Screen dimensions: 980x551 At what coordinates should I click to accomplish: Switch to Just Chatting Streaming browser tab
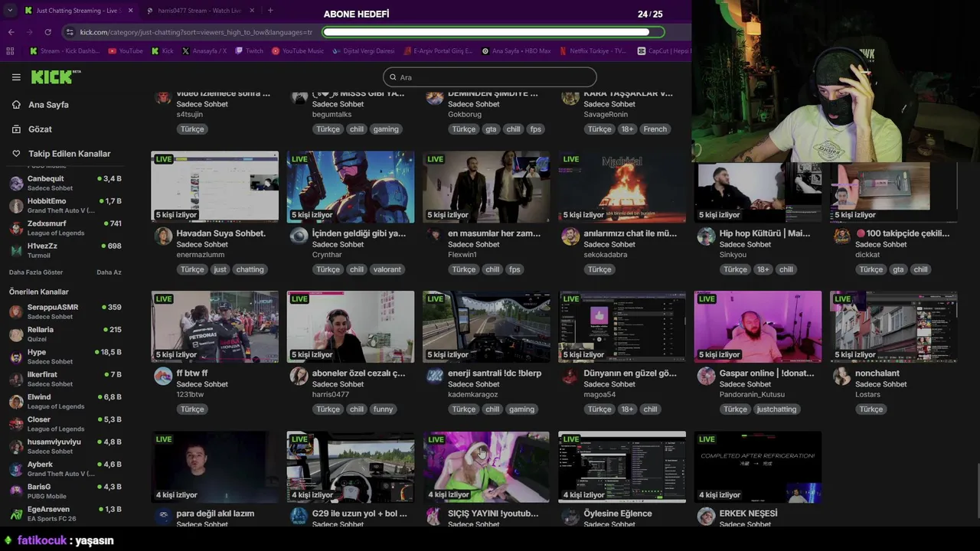(79, 11)
